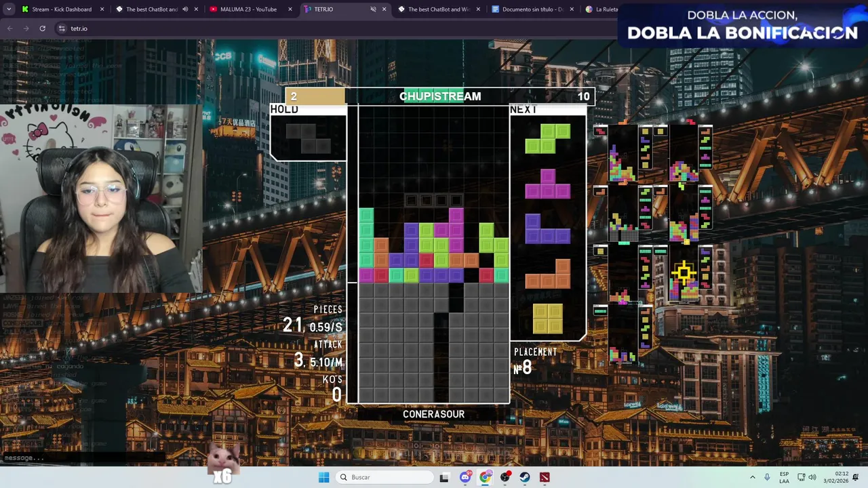This screenshot has height=488, width=868.
Task: Open the ESP LAA language switcher
Action: 785,477
